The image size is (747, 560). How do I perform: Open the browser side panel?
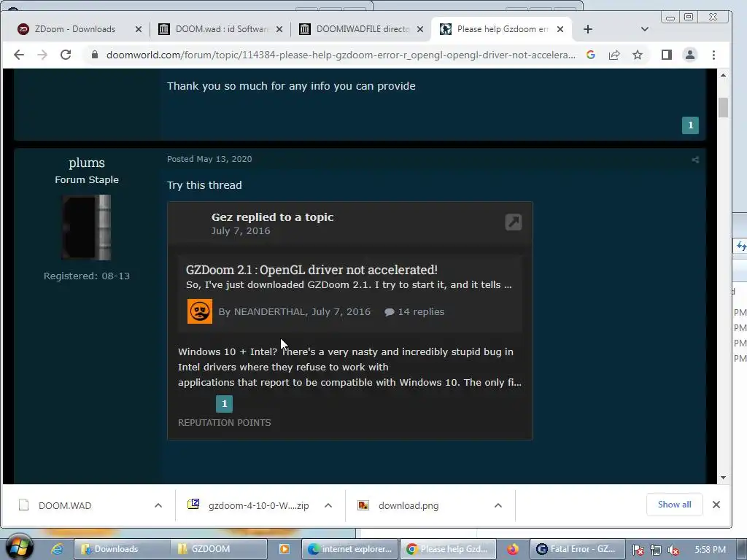point(667,55)
